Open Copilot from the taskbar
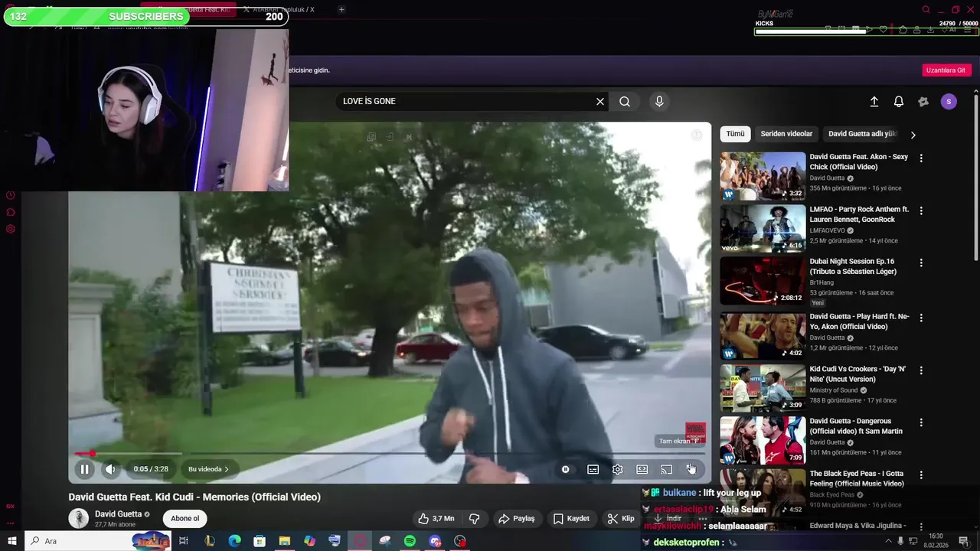 pyautogui.click(x=309, y=541)
